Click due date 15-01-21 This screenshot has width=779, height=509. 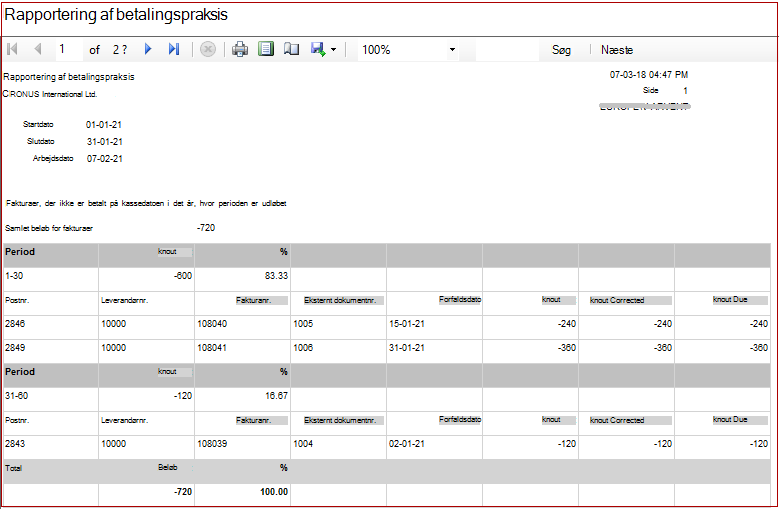click(x=406, y=324)
